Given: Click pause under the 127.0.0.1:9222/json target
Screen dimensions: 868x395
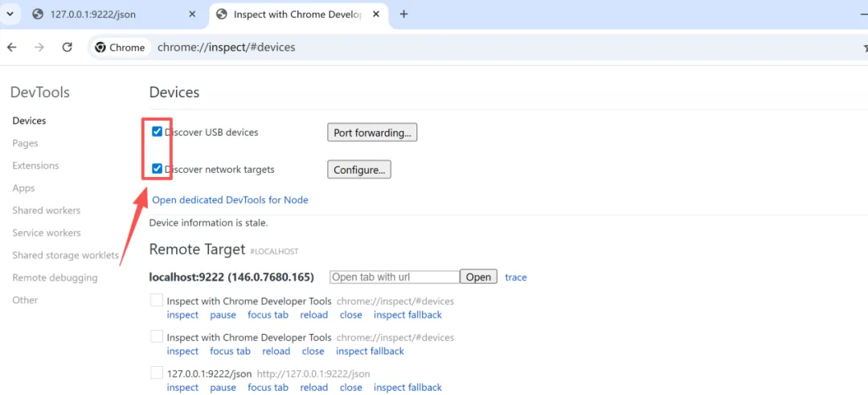Looking at the screenshot, I should coord(223,387).
